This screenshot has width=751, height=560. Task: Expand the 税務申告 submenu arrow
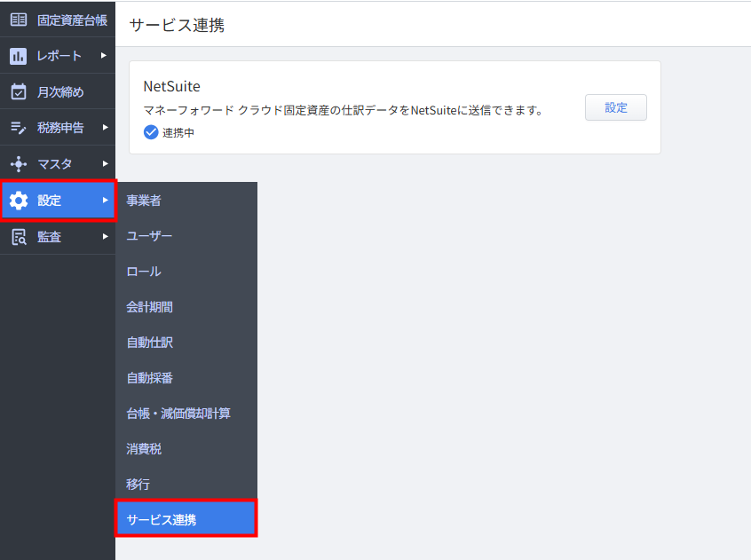pos(104,128)
